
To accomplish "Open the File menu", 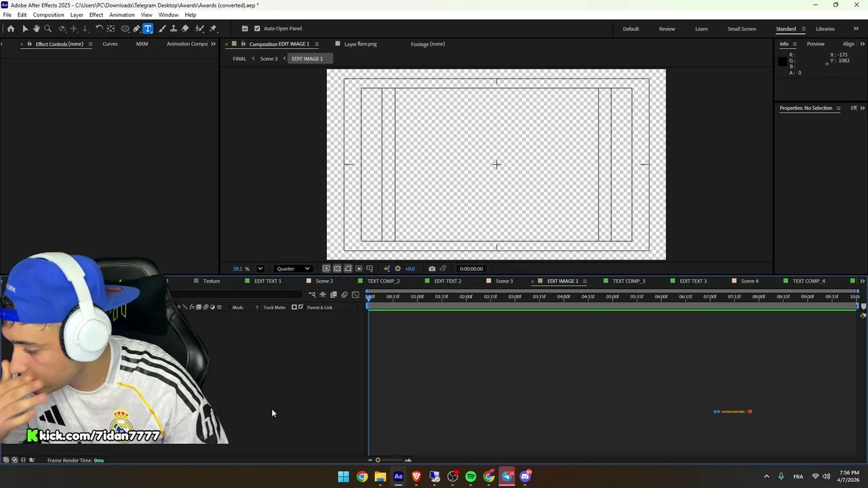I will (x=7, y=15).
